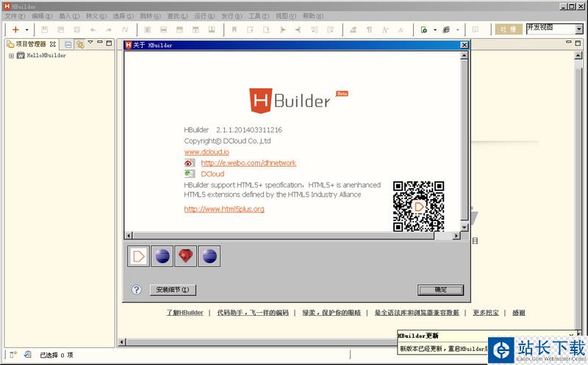Open the 编辑(E) menu
This screenshot has width=588, height=365.
pyautogui.click(x=42, y=15)
